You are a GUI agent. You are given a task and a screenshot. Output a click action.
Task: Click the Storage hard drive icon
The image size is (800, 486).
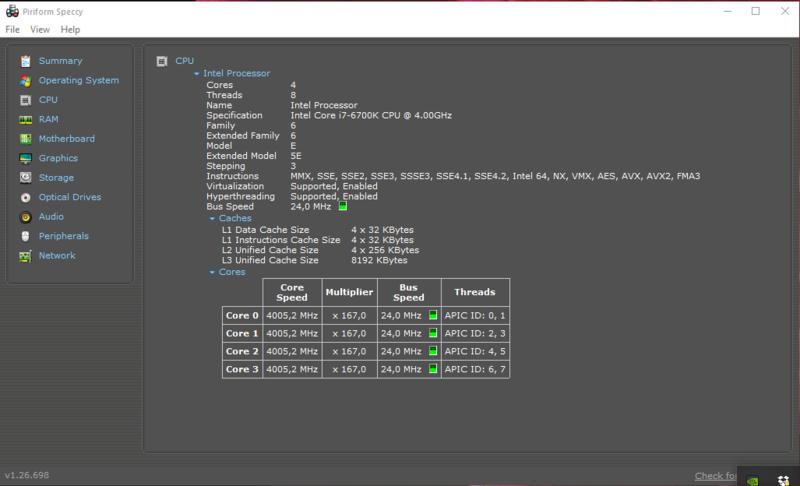tap(26, 177)
